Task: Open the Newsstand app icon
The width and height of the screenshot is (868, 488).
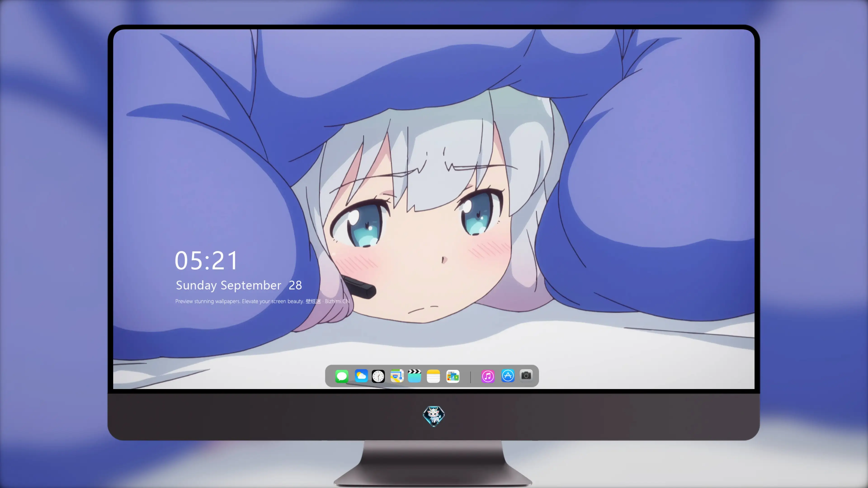Action: pyautogui.click(x=453, y=376)
